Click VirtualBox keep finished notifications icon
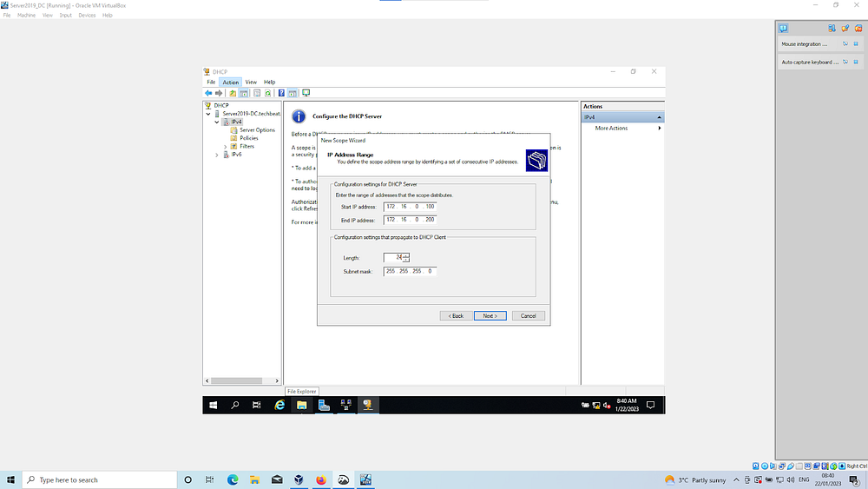The height and width of the screenshot is (489, 868). click(x=845, y=29)
